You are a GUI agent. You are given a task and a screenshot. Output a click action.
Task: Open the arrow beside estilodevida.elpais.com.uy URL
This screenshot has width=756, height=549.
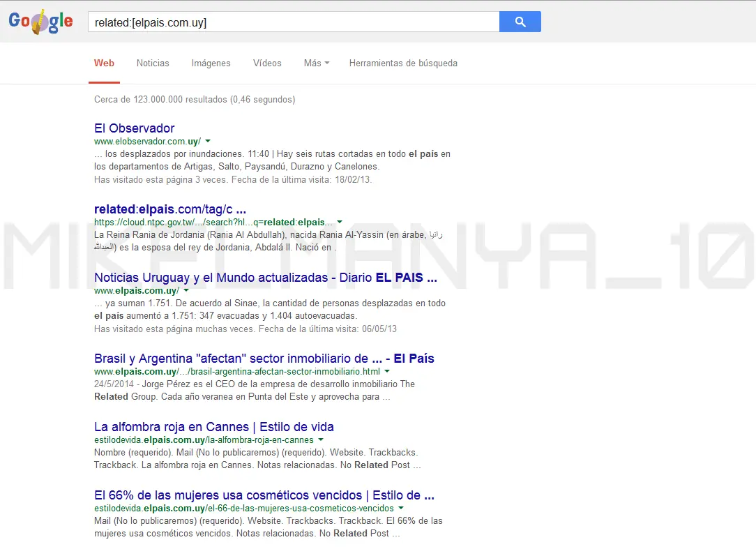[320, 440]
